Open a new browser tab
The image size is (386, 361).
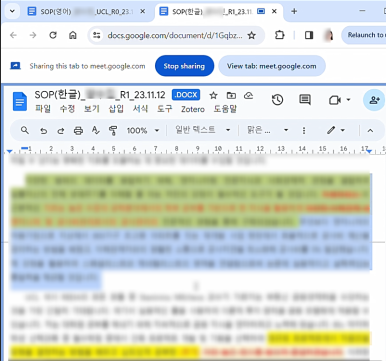click(x=294, y=12)
